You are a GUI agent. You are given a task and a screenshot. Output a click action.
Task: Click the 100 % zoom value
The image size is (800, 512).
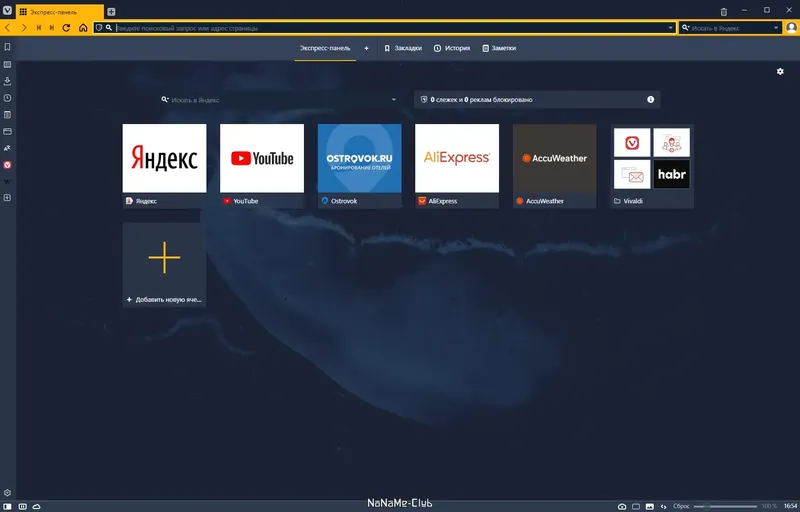[769, 506]
